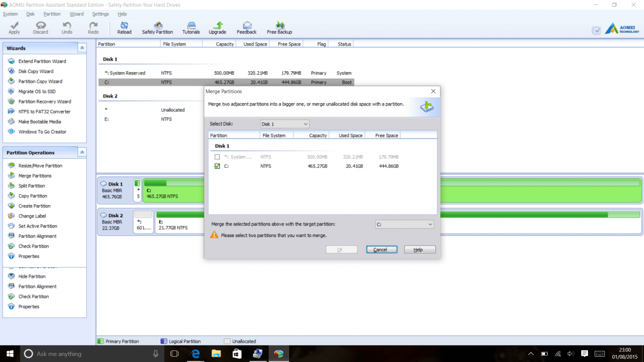Open the target partition dropdown showing C:
The height and width of the screenshot is (362, 644).
(x=404, y=224)
